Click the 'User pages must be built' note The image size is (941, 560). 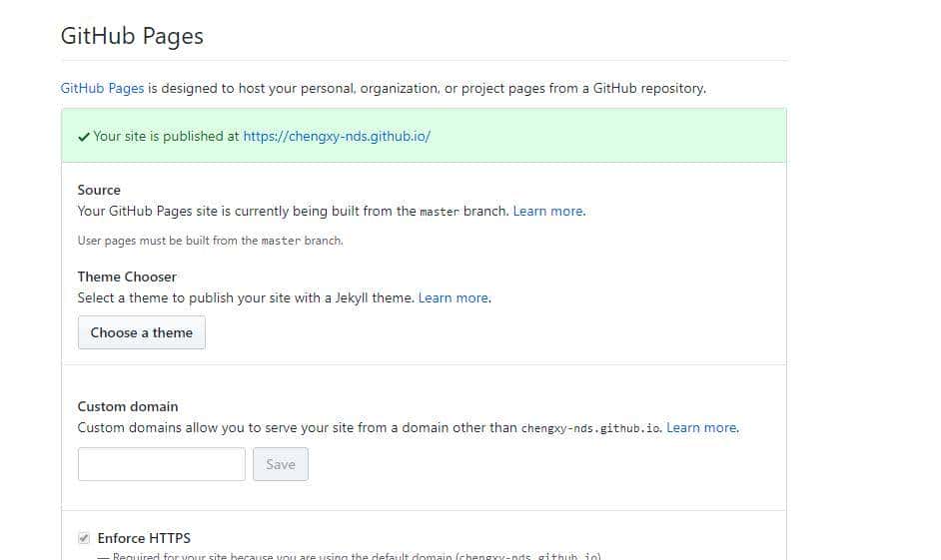tap(210, 241)
